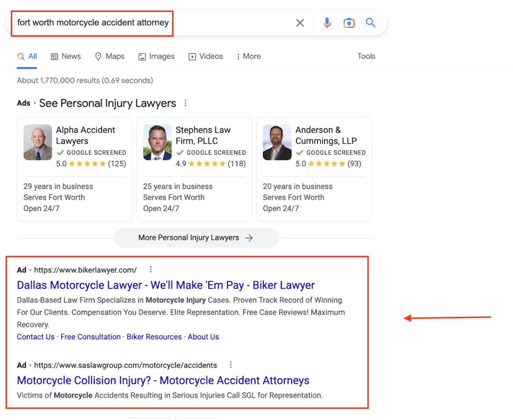Open Google Lens camera search
513x420 pixels.
(349, 23)
